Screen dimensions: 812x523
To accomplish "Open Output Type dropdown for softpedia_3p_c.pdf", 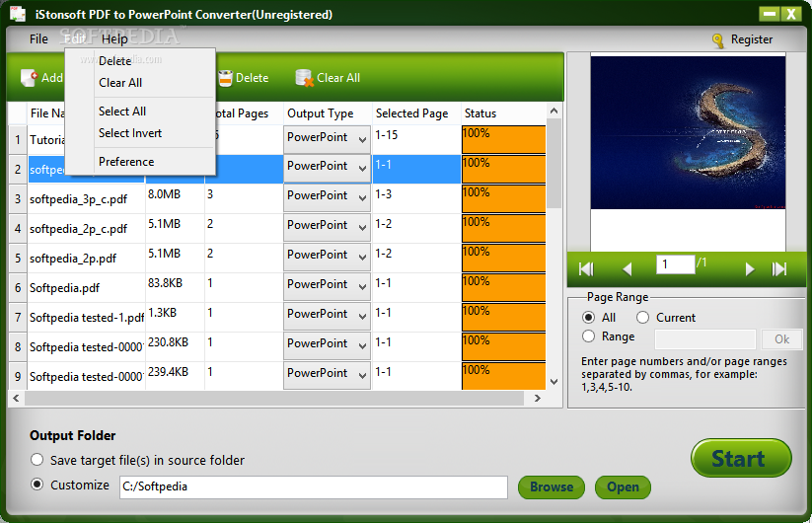I will click(x=327, y=197).
